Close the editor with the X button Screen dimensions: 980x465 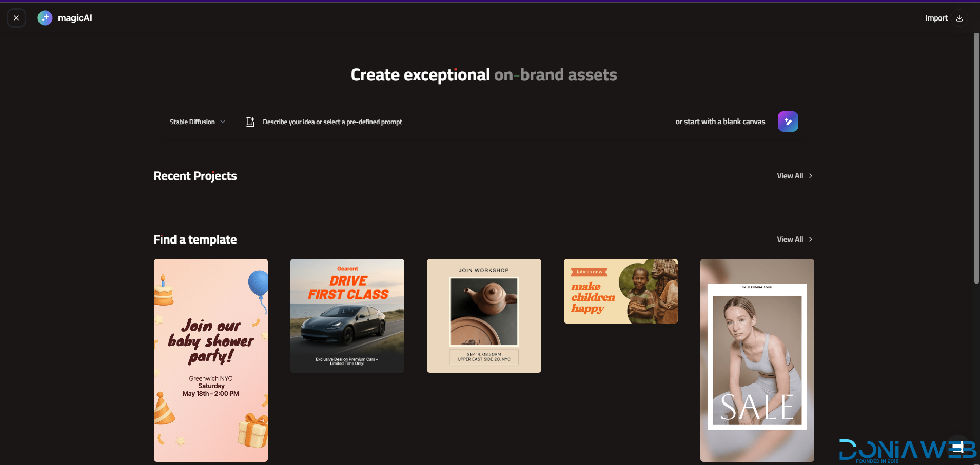click(16, 18)
